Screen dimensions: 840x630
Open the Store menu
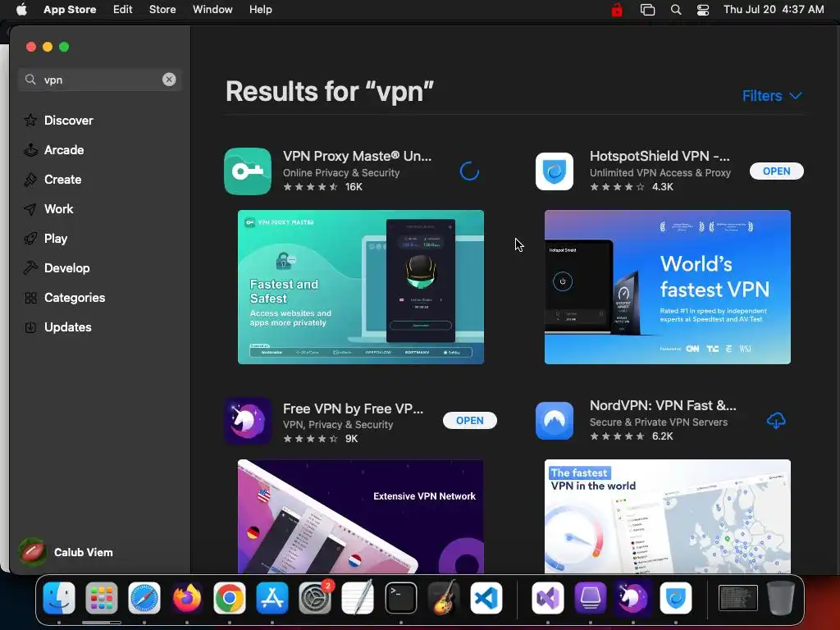pyautogui.click(x=162, y=10)
